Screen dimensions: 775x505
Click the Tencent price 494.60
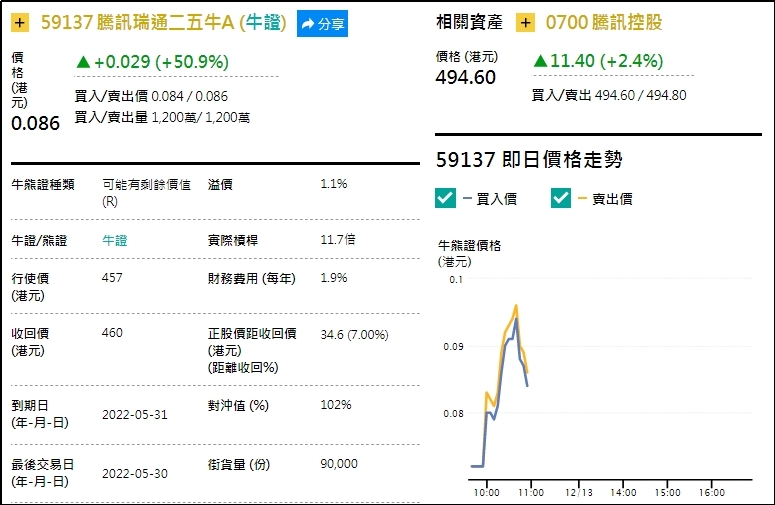(x=465, y=78)
